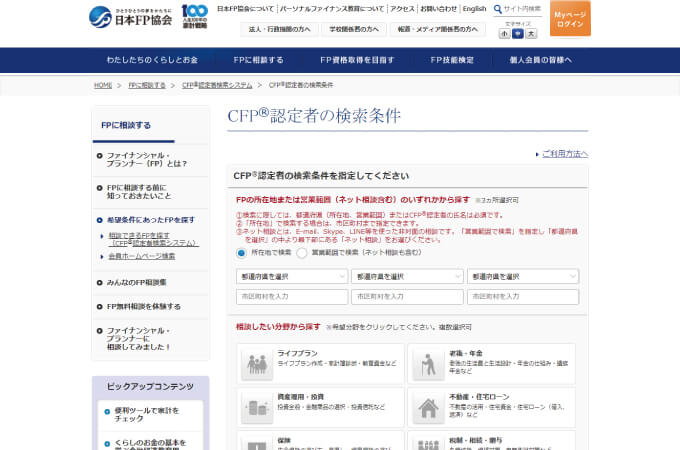Click the 100 anniversary logo badge
Screen dimensions: 680x450
tap(195, 16)
